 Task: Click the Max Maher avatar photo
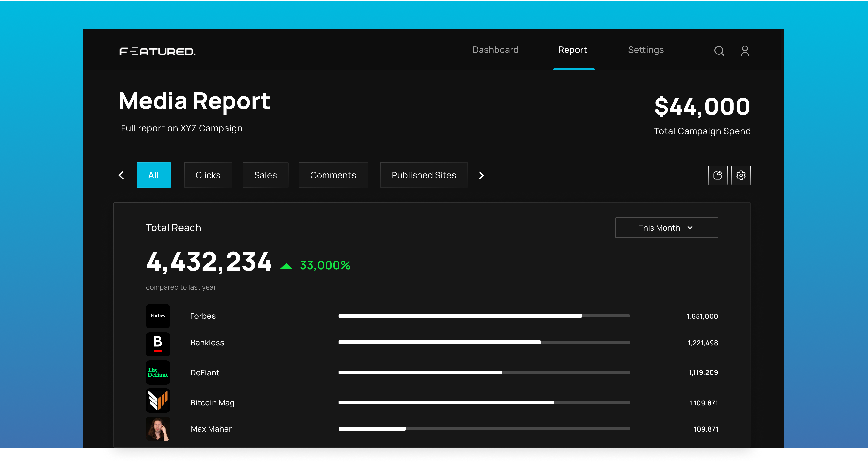tap(158, 429)
